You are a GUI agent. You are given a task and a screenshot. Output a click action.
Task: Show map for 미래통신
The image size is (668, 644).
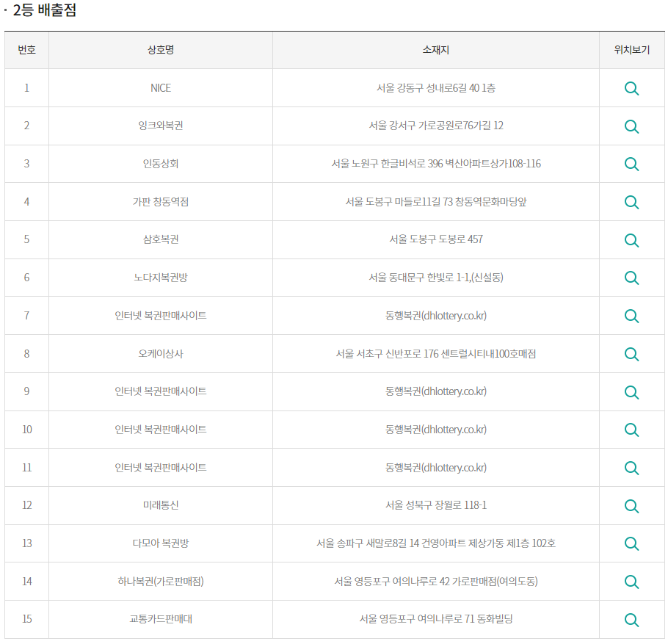(x=631, y=505)
